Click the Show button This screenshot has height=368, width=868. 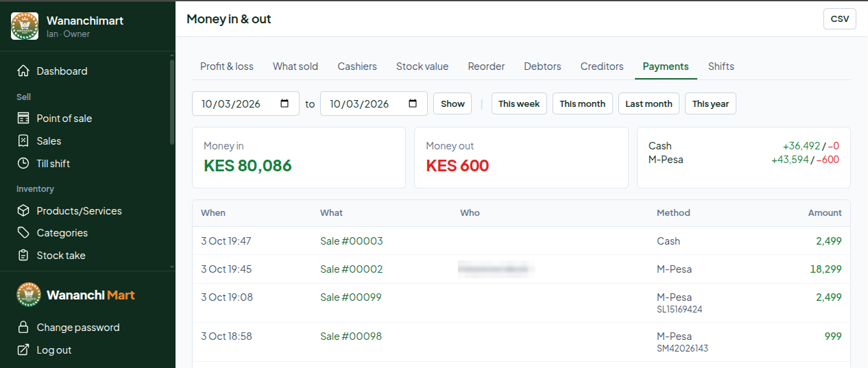(x=453, y=104)
